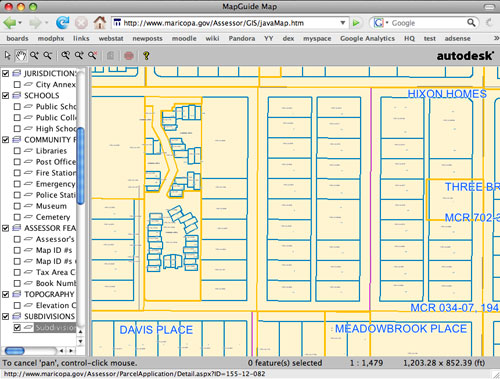Open the back button history dropdown
The width and height of the screenshot is (500, 379).
point(20,23)
